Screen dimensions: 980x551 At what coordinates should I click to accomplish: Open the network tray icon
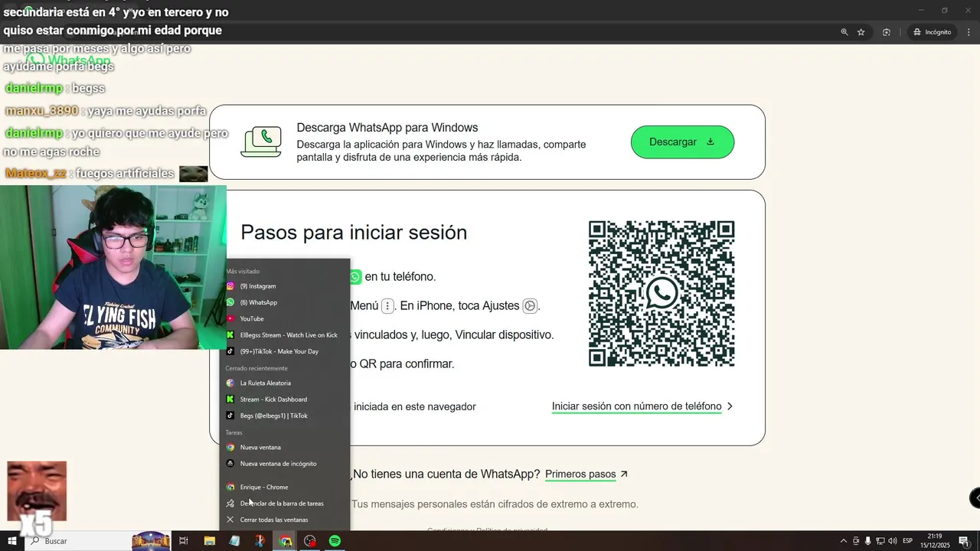(x=880, y=541)
